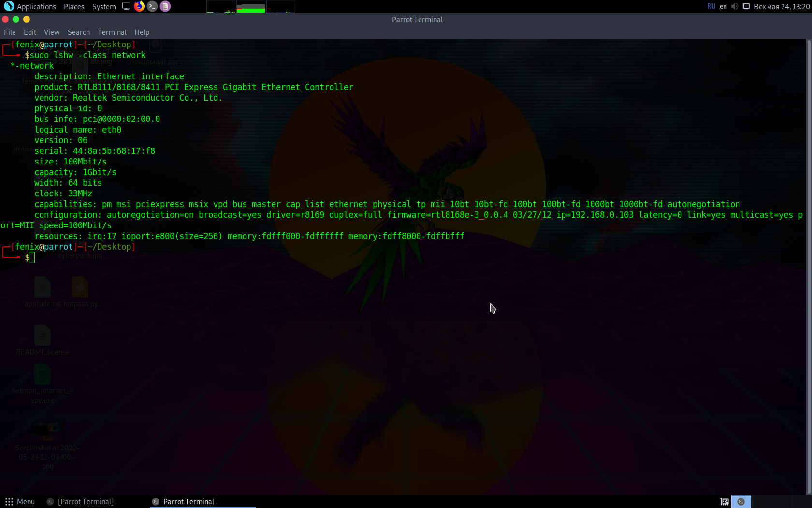The height and width of the screenshot is (508, 812).
Task: Open the Places menu
Action: pos(74,6)
